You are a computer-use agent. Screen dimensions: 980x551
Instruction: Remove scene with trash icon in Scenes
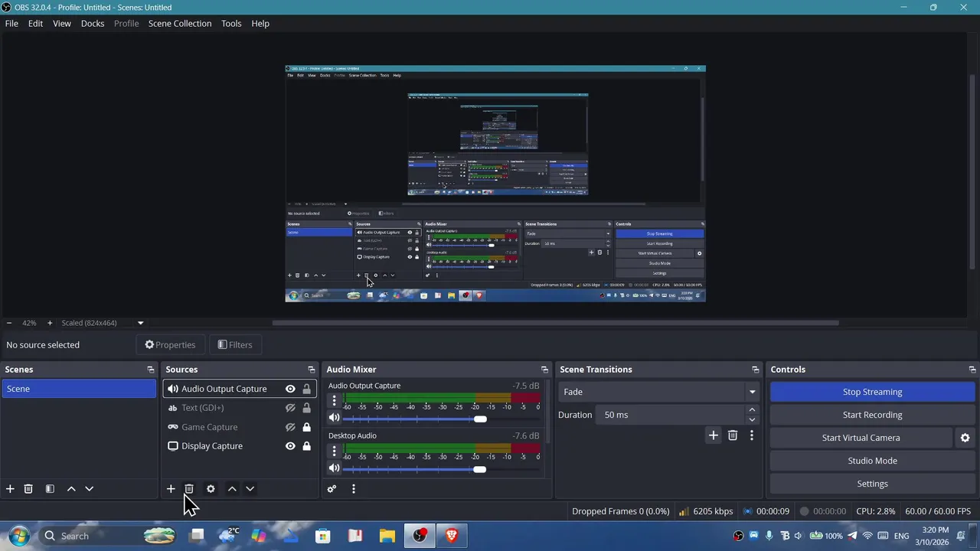click(28, 489)
